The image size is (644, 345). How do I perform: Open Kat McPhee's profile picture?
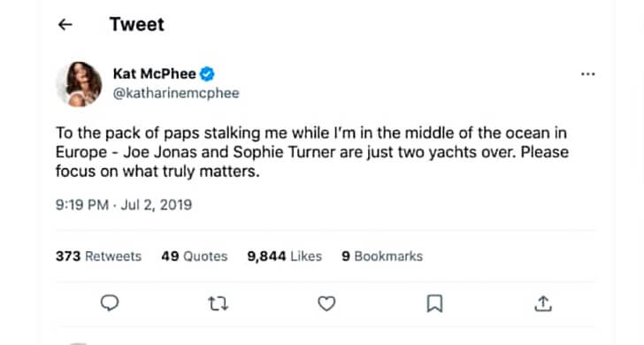coord(80,84)
